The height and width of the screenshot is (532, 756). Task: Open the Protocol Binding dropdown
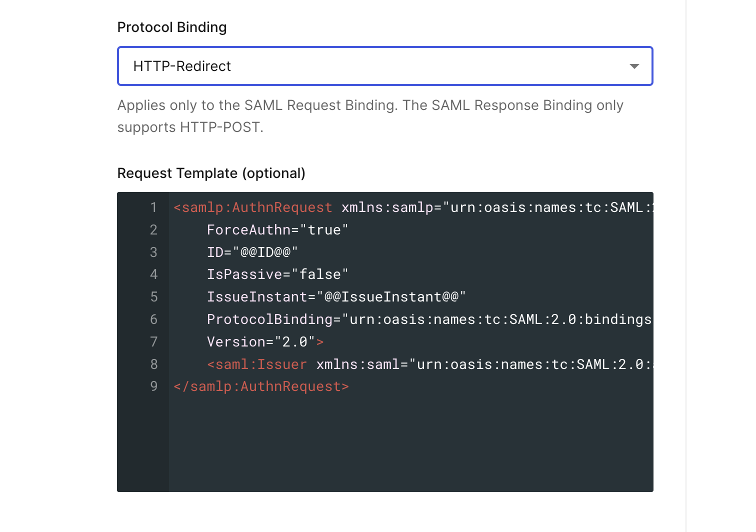(384, 66)
